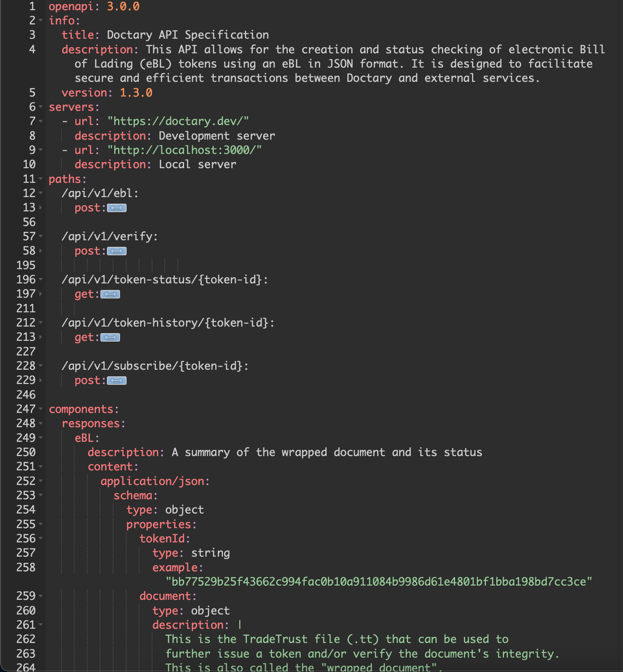This screenshot has height=672, width=623.
Task: Collapse application/json block at line 252
Action: tap(41, 480)
